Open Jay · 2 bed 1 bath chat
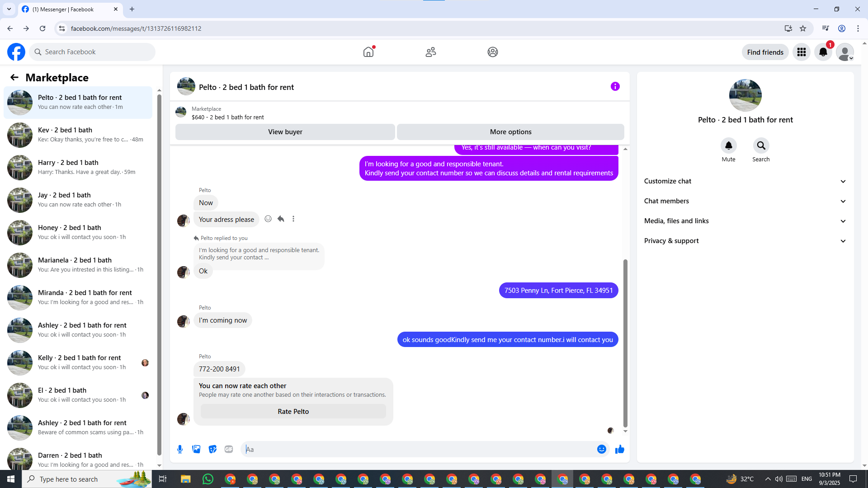Screen dimensions: 868x488 [78, 200]
